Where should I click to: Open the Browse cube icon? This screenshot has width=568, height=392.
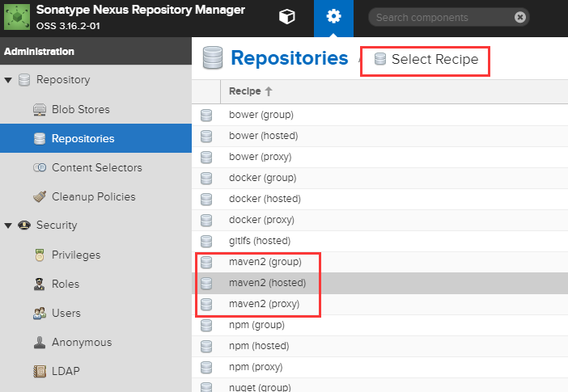click(x=287, y=17)
